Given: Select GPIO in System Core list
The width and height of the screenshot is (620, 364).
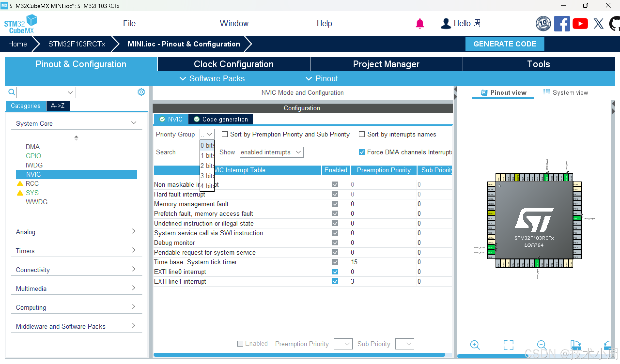Looking at the screenshot, I should [x=33, y=156].
